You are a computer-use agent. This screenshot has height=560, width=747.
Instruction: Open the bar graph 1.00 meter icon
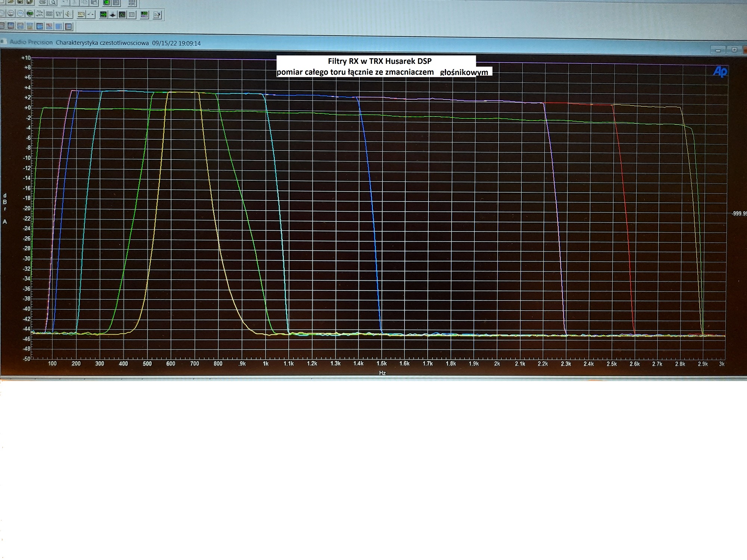point(144,15)
